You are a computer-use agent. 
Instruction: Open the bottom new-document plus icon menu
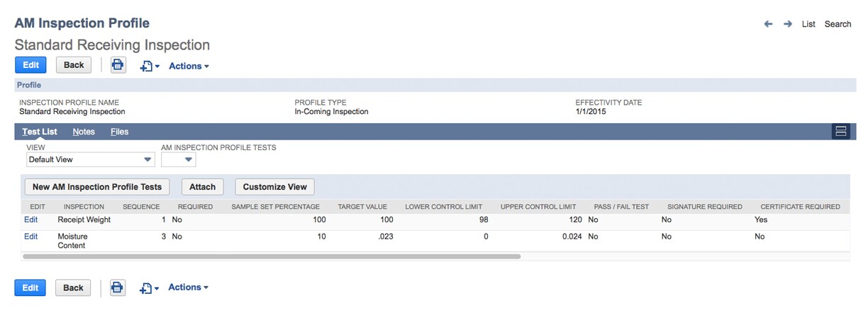[149, 288]
